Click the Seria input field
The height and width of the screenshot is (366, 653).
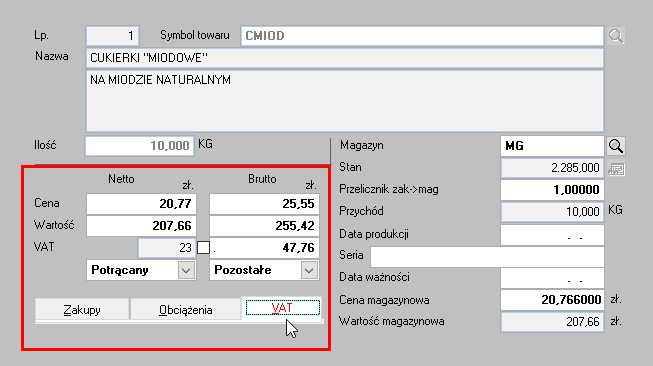click(x=487, y=256)
